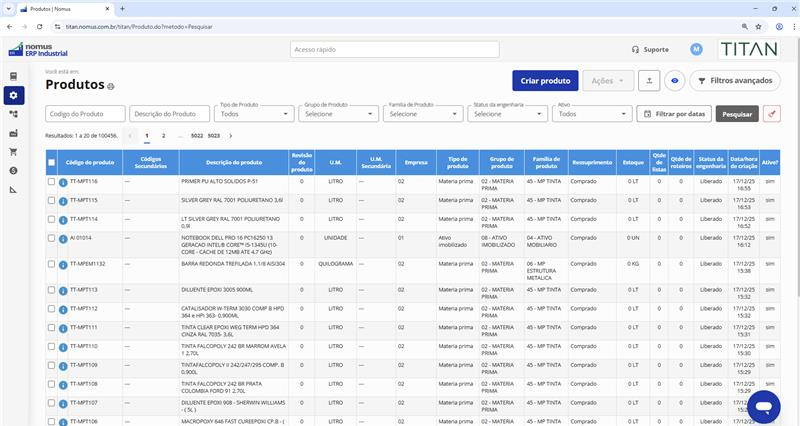The image size is (800, 426).
Task: Tick the checkbox for row TT-MPT115
Action: [52, 200]
